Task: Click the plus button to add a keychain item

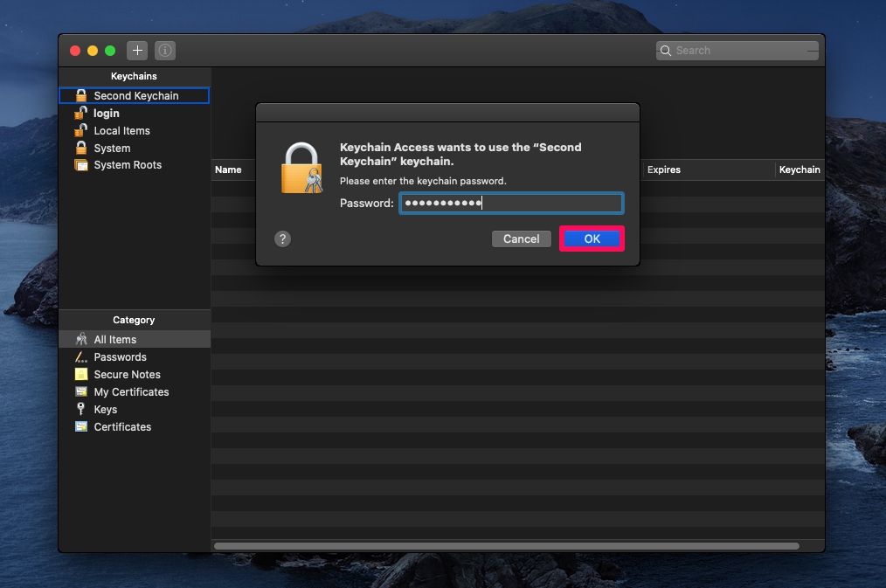Action: point(137,51)
